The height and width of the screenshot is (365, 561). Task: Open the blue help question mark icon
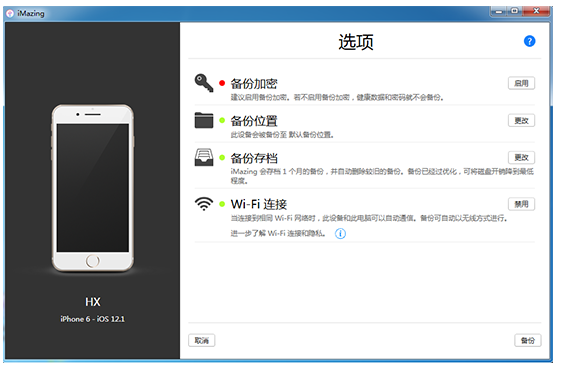coord(529,41)
